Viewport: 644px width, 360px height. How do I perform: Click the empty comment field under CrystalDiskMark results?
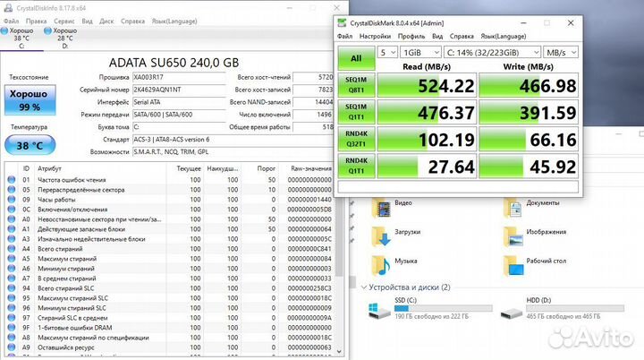(x=458, y=187)
